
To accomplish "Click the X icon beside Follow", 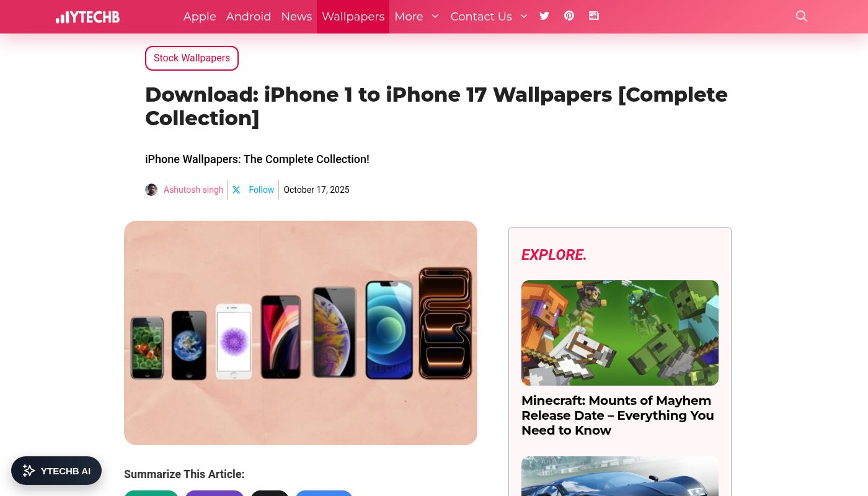I will [236, 190].
